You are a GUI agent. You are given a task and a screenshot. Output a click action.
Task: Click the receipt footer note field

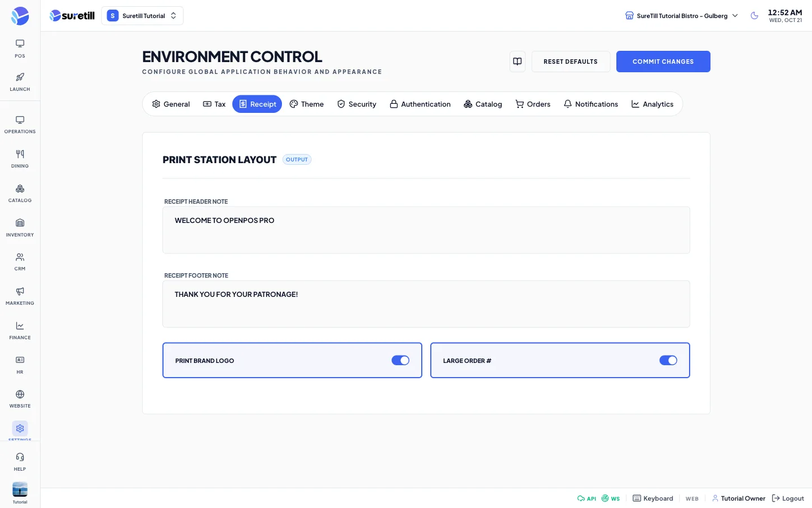tap(426, 304)
